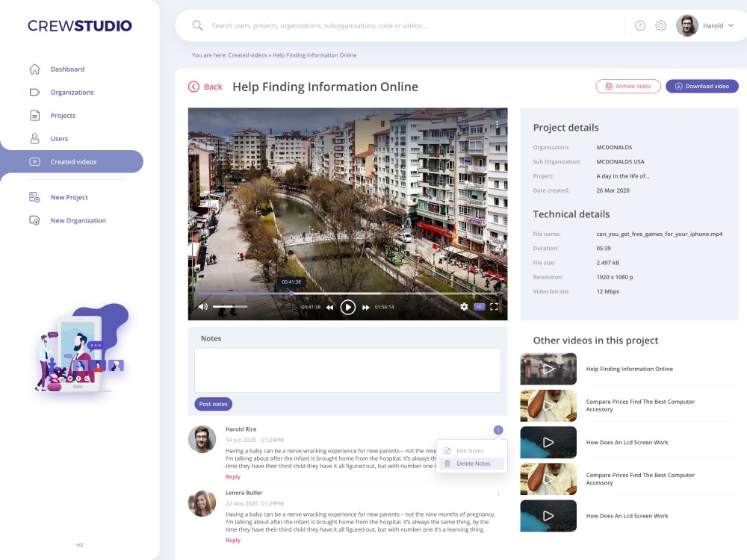This screenshot has height=560, width=747.
Task: Open Users section
Action: point(60,139)
